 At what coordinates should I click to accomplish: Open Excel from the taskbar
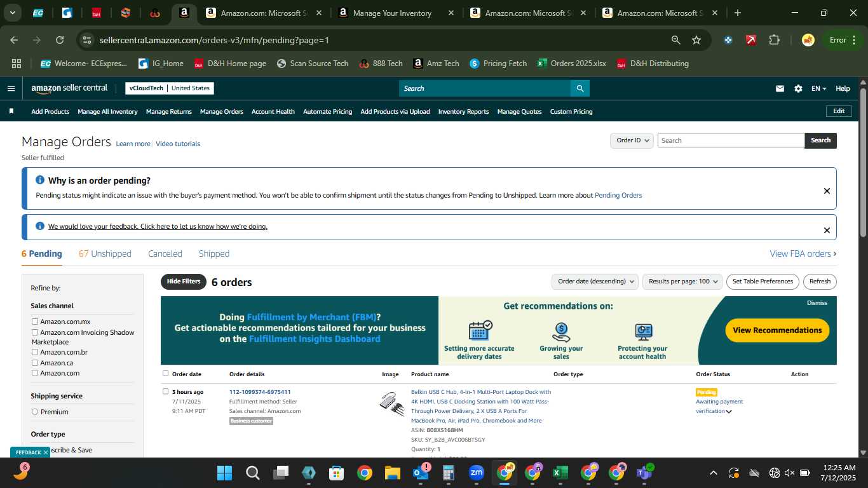560,473
